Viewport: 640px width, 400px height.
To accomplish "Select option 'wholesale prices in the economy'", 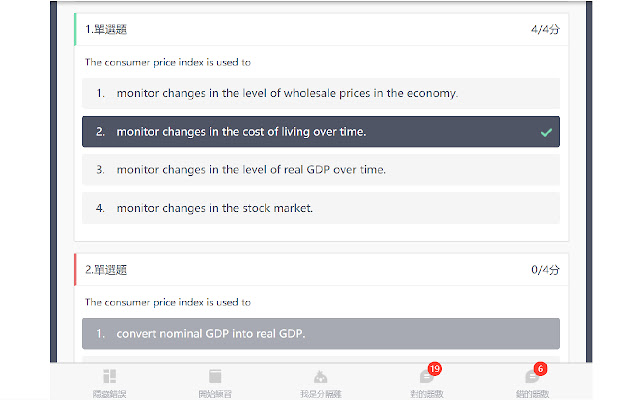I will (x=287, y=93).
